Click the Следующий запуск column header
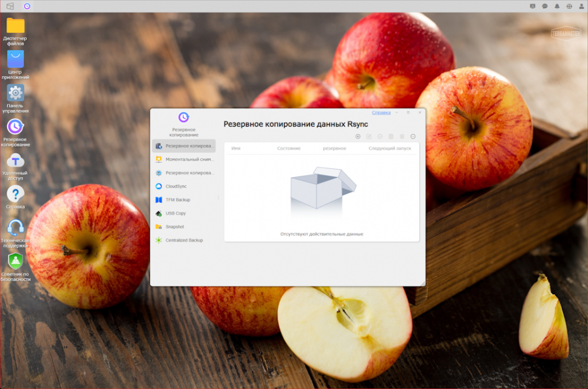The width and height of the screenshot is (588, 389). (389, 149)
